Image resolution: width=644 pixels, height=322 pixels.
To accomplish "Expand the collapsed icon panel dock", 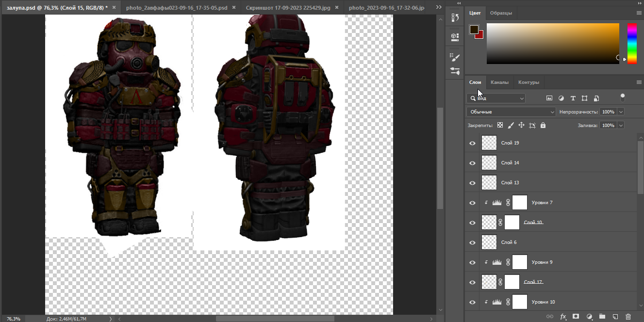I will [x=458, y=3].
